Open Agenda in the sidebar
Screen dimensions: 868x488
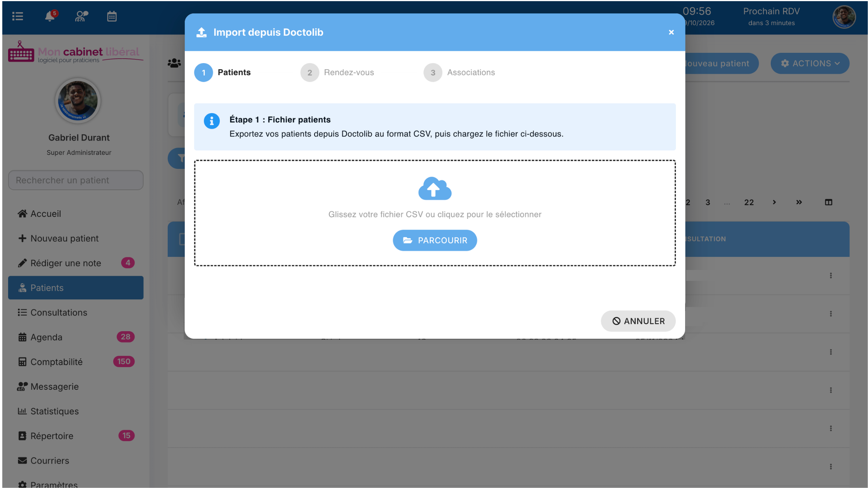76,337
